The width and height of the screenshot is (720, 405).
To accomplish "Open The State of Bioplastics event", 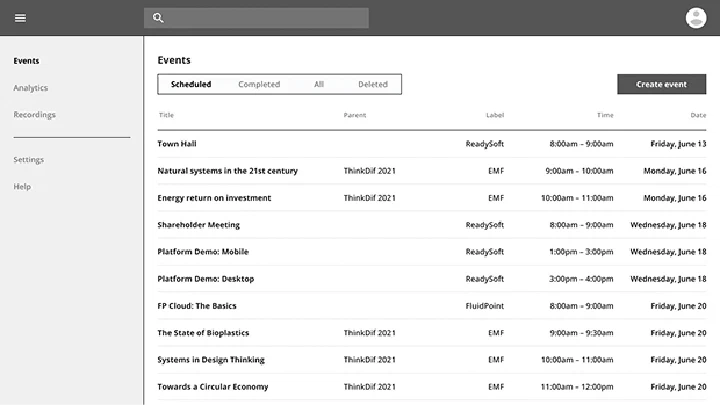I will [203, 333].
